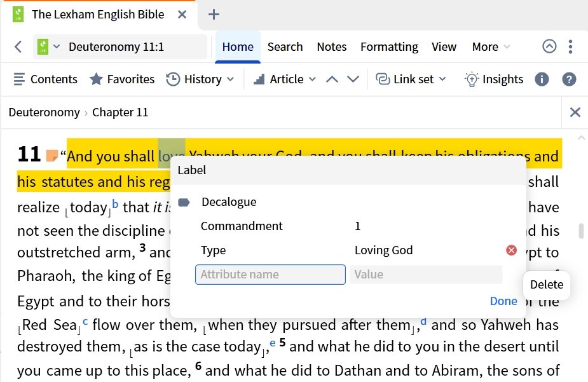The height and width of the screenshot is (382, 588).
Task: Click the scroll up arrow at top right
Action: click(x=581, y=138)
